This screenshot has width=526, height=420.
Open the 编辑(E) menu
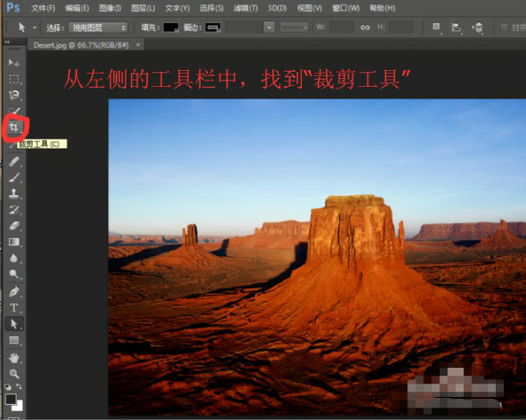(x=77, y=8)
